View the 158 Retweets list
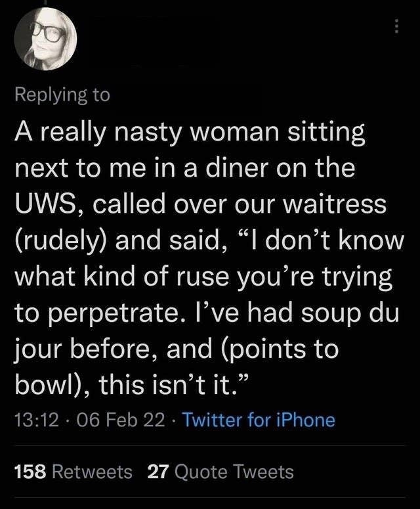The image size is (420, 509). click(x=73, y=471)
